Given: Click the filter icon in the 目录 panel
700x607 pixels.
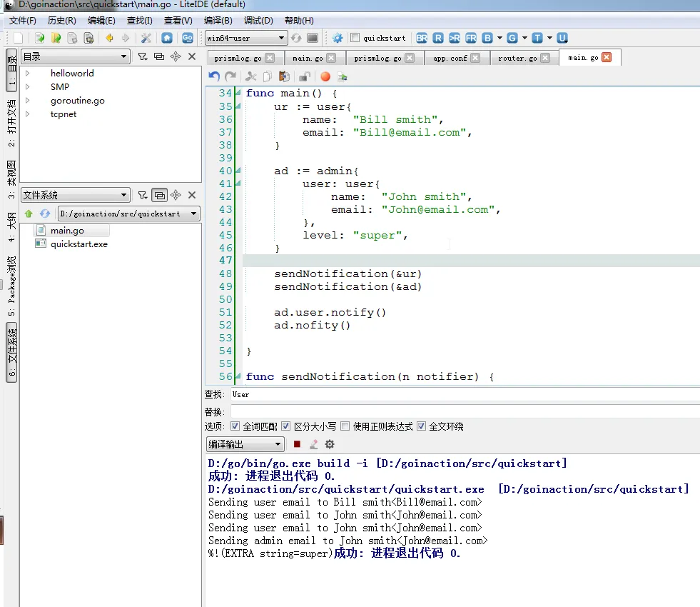Looking at the screenshot, I should click(143, 56).
